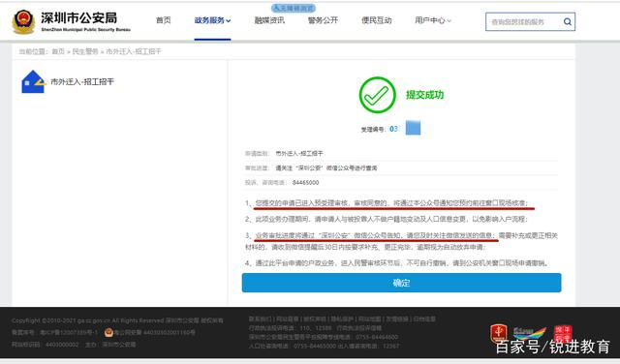This screenshot has height=364, width=620.
Task: Click the rainbow logo in the footer
Action: (x=530, y=333)
